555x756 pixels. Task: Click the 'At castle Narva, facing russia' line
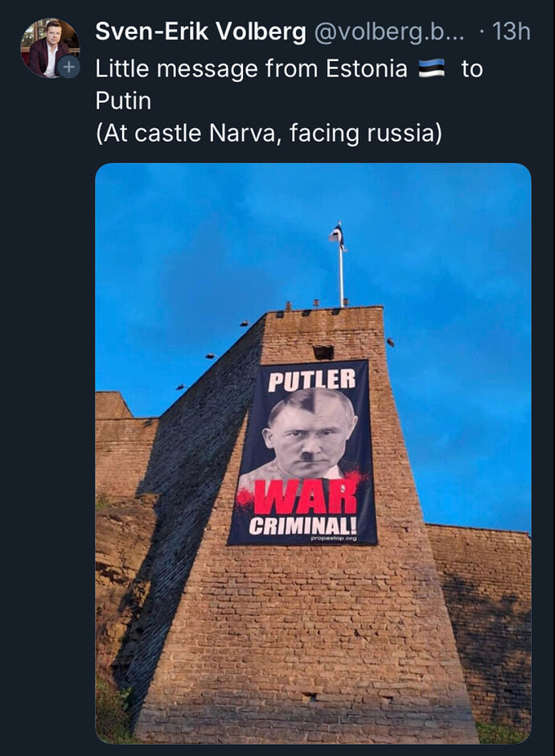[x=269, y=133]
